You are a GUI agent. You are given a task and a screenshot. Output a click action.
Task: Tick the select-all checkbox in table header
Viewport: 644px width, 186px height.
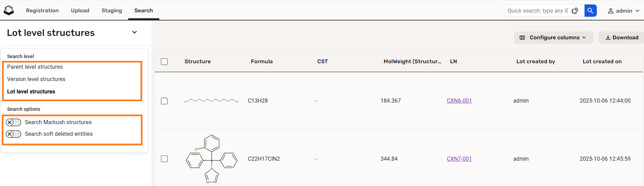click(164, 62)
